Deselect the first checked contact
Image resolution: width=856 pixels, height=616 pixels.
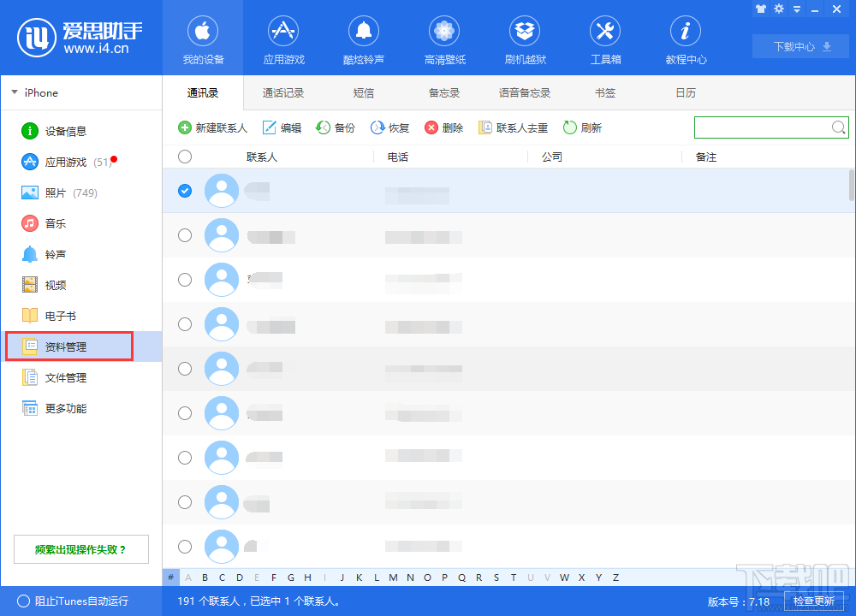pos(184,191)
